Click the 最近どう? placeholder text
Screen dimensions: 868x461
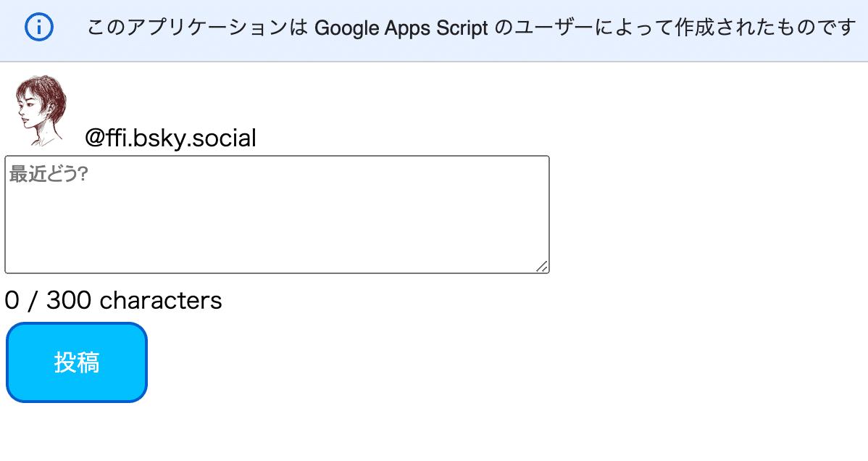click(49, 175)
